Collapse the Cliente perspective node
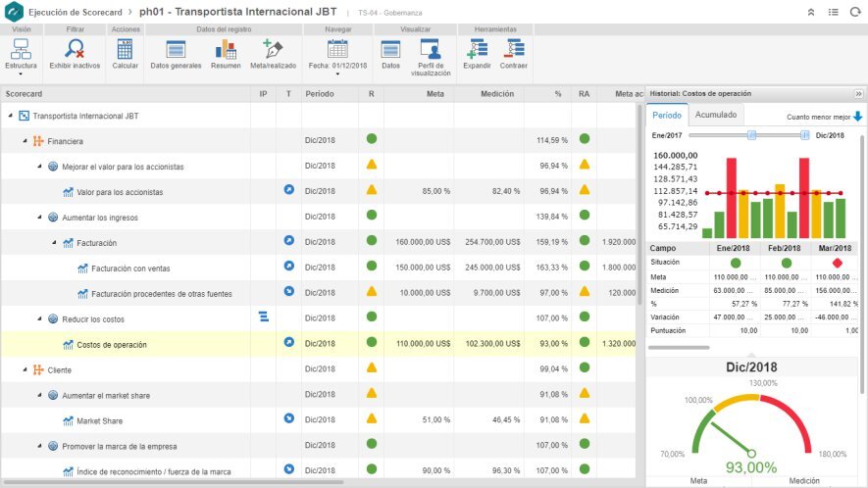 [x=25, y=370]
